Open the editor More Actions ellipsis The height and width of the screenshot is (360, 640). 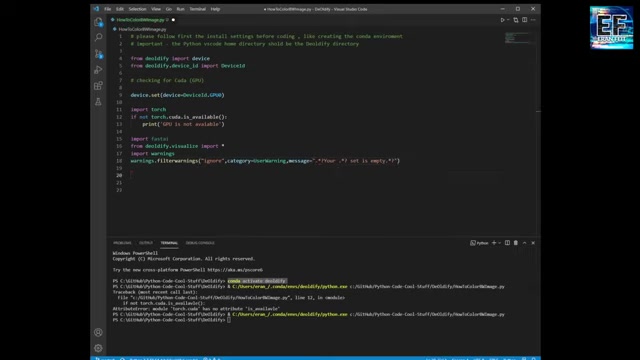(533, 20)
